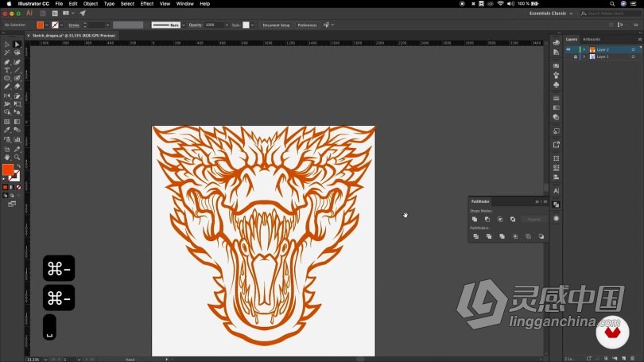Open the Asset Export panel icon
The image size is (644, 362).
point(556,145)
